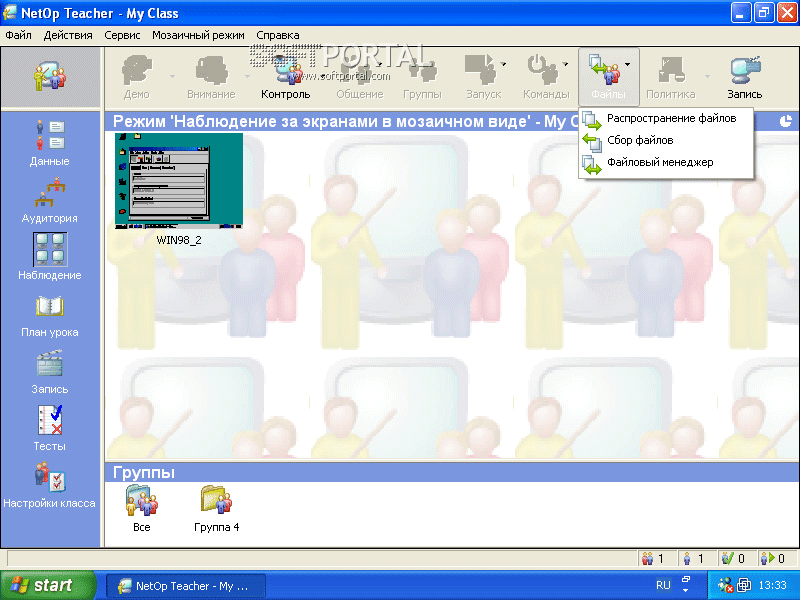Open the Демо toolbar button

click(137, 77)
